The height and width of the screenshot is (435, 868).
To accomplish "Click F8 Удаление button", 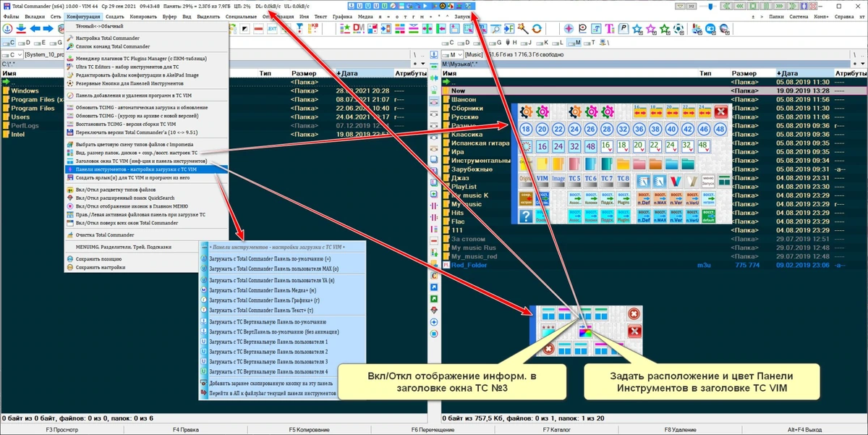I will tap(680, 429).
